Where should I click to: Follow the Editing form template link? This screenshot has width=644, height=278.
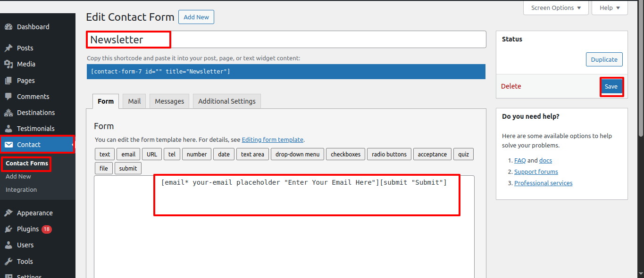point(273,140)
